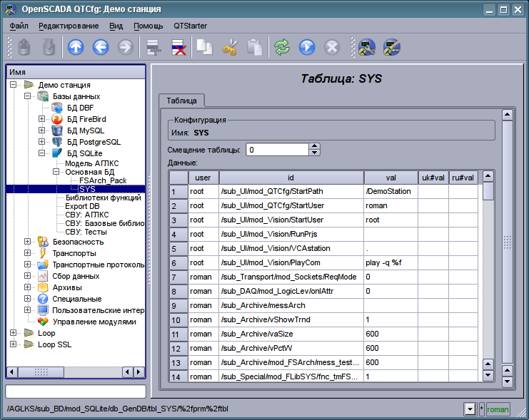The width and height of the screenshot is (529, 420).
Task: Click the stop update grey cross icon
Action: pyautogui.click(x=332, y=47)
